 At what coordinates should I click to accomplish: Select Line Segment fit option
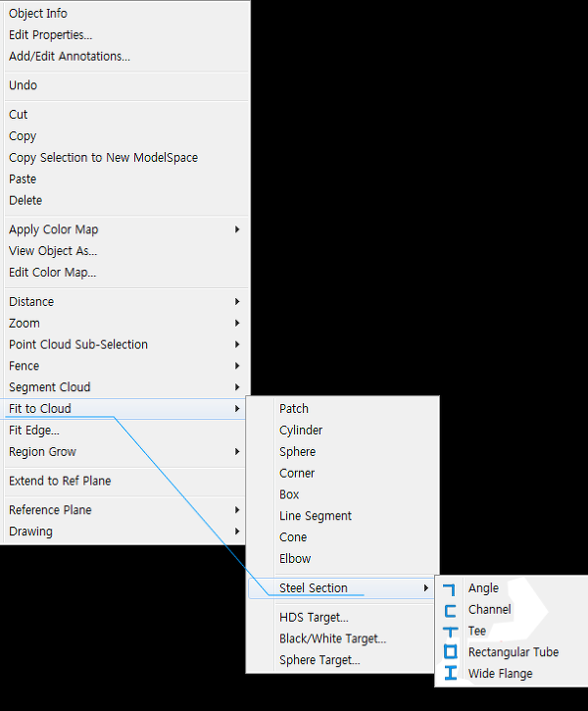coord(316,516)
